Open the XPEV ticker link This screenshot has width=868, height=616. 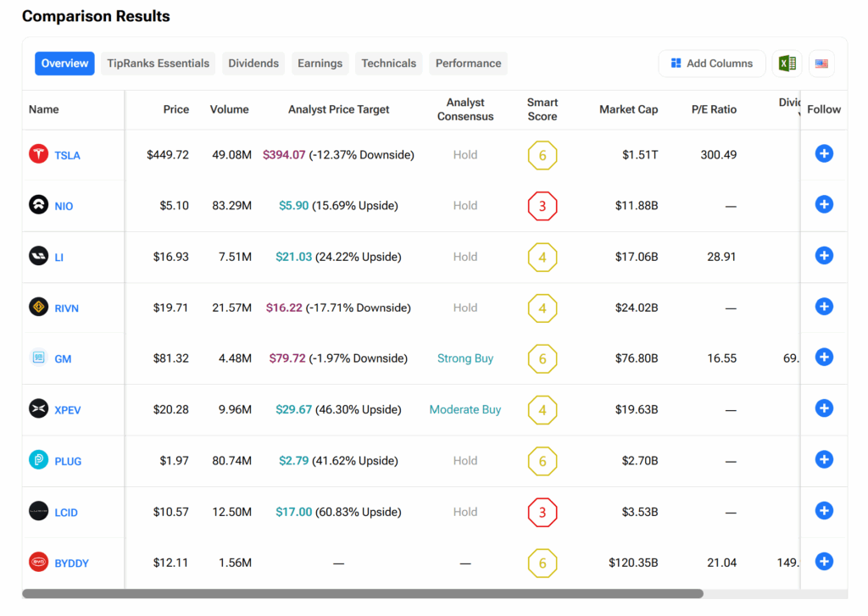pyautogui.click(x=67, y=410)
